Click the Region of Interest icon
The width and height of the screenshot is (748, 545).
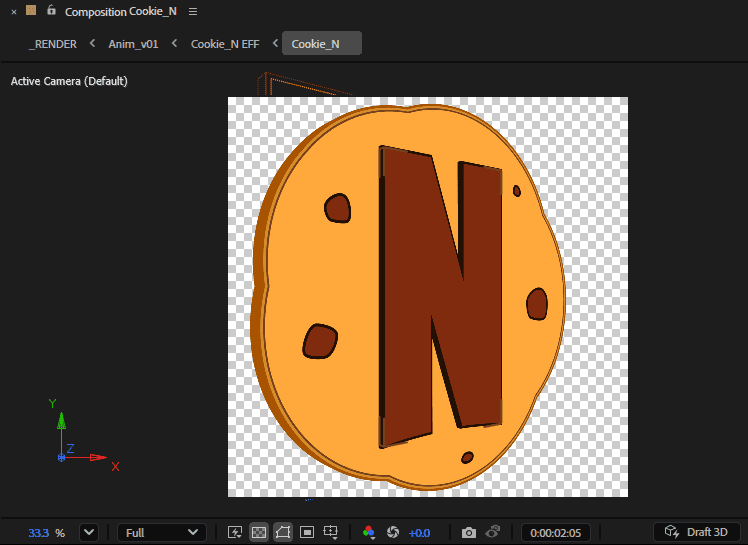(x=308, y=532)
